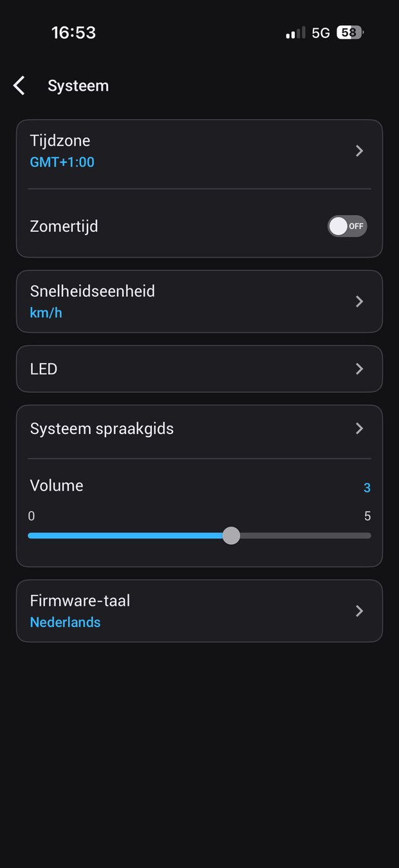Select the Snelheidseenheid row

(93, 292)
